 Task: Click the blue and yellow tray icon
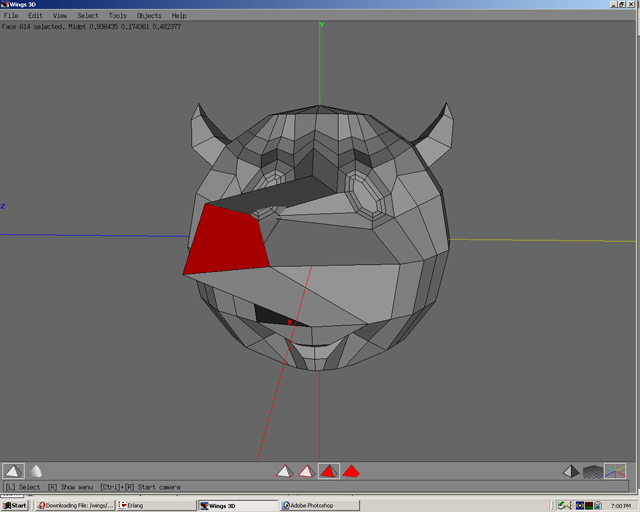tap(580, 505)
